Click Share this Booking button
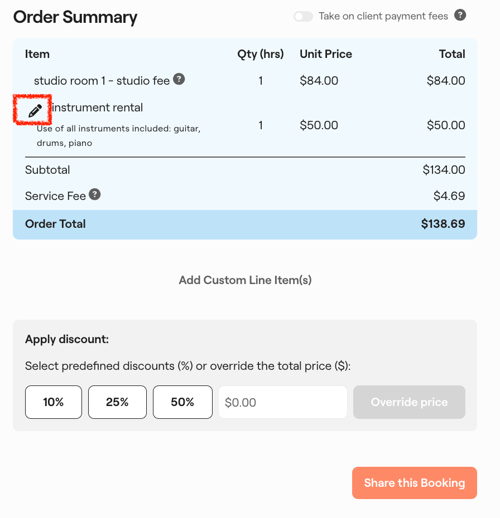This screenshot has height=518, width=500. 414,483
